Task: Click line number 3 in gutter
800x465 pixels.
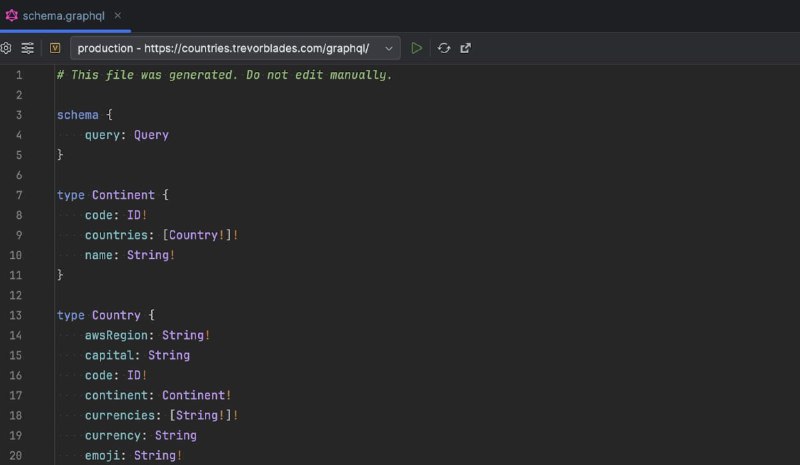Action: [x=19, y=115]
